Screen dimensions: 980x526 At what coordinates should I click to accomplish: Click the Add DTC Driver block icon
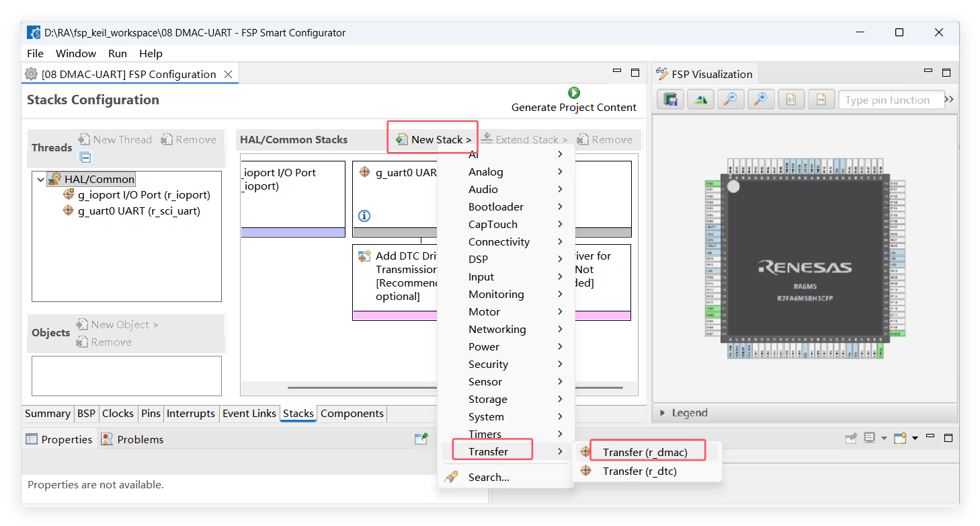364,256
